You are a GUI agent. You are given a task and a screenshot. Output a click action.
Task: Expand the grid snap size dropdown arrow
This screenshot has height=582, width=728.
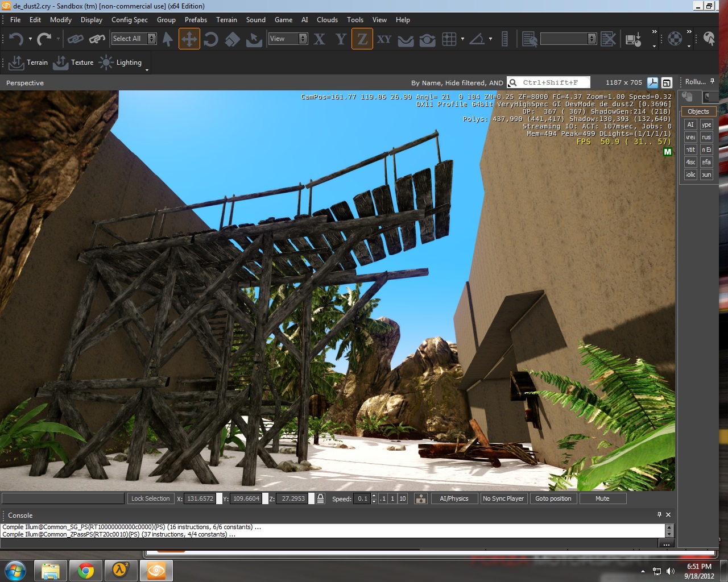click(x=462, y=39)
